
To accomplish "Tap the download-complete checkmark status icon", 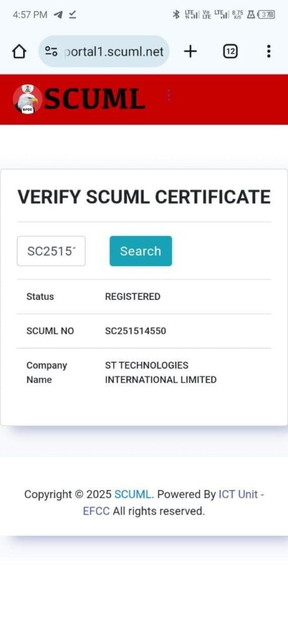I will (x=72, y=15).
